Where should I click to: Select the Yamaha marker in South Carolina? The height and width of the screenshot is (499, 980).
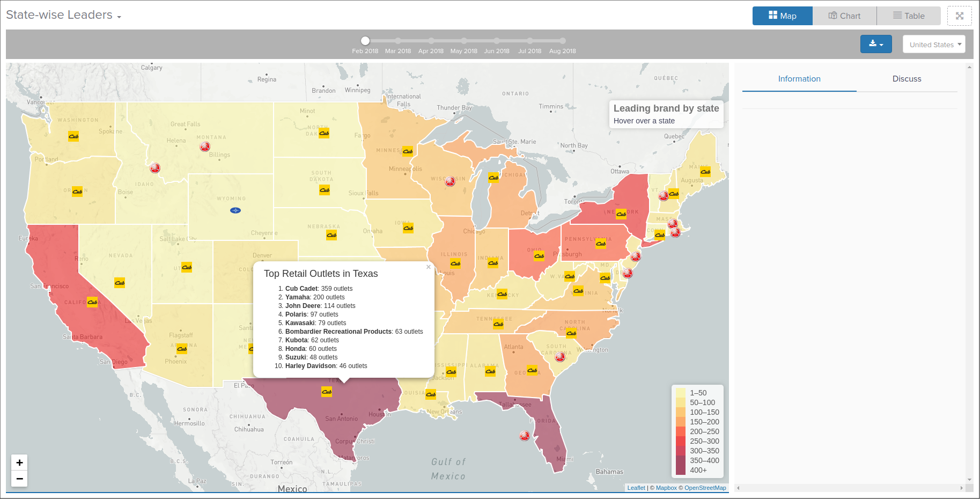click(560, 357)
